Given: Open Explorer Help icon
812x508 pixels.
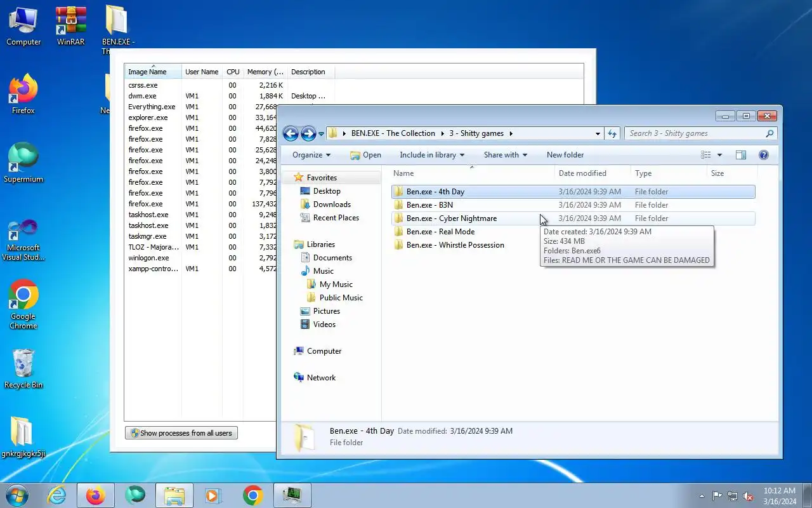Looking at the screenshot, I should tap(764, 155).
